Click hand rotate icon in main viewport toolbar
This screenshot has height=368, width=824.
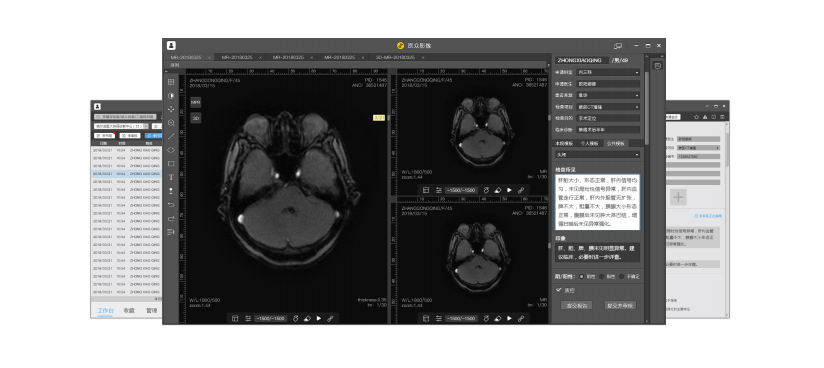(295, 319)
